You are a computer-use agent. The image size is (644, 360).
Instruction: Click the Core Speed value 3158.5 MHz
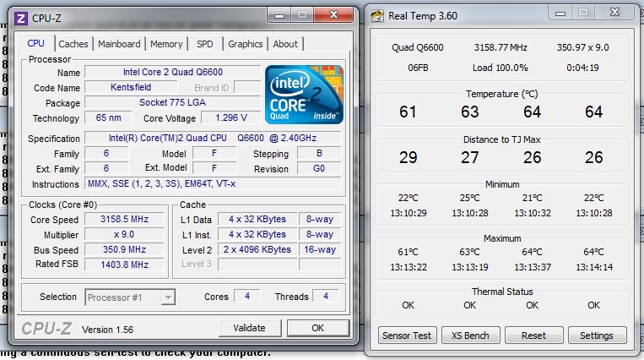tap(124, 219)
